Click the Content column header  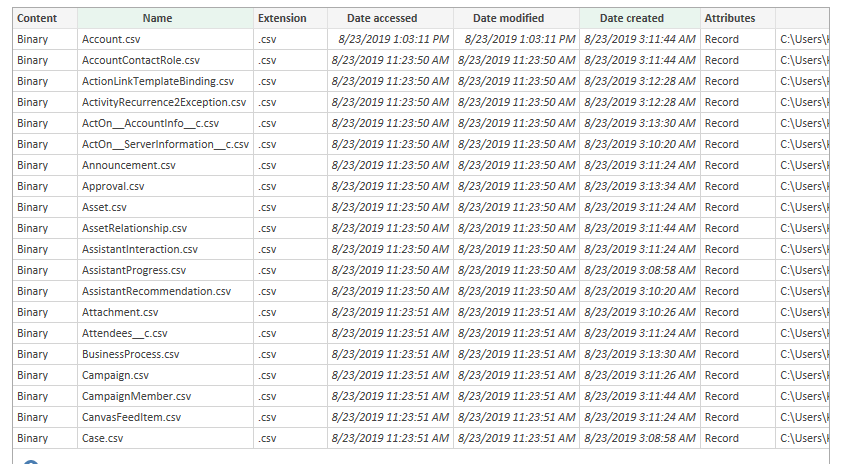[37, 18]
